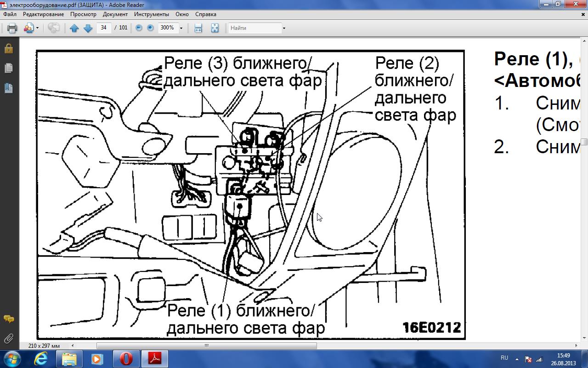The image size is (588, 368).
Task: Open the collaborate icon in the toolbar
Action: pos(28,28)
